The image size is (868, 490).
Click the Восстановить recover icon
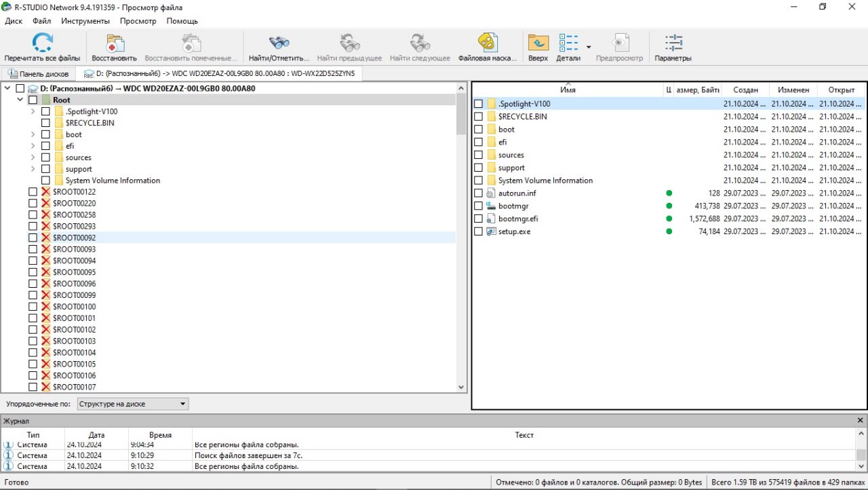(x=114, y=43)
